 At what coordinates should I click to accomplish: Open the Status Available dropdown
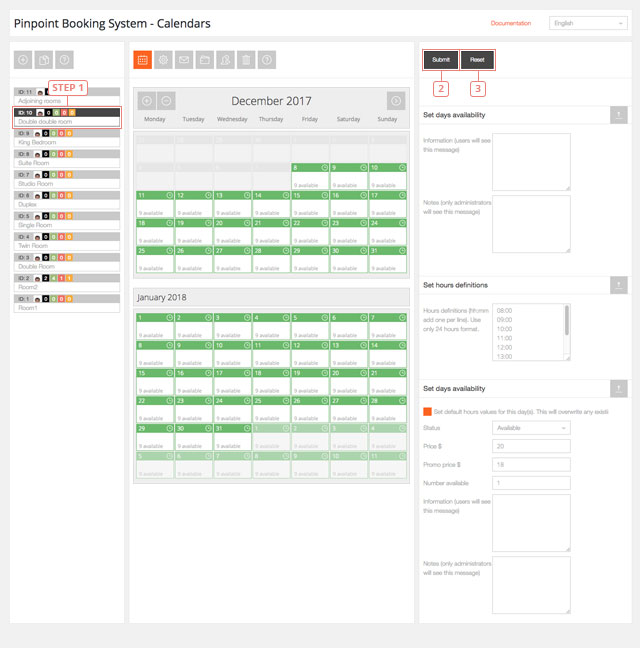(531, 428)
